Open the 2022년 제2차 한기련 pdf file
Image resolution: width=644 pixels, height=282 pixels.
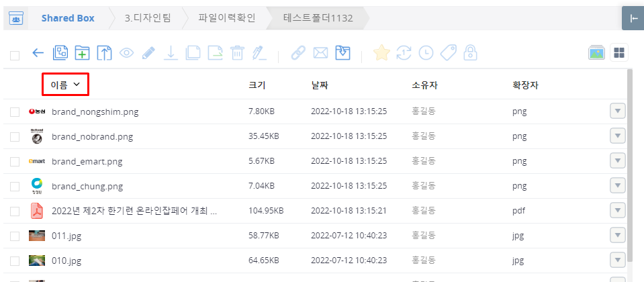134,211
